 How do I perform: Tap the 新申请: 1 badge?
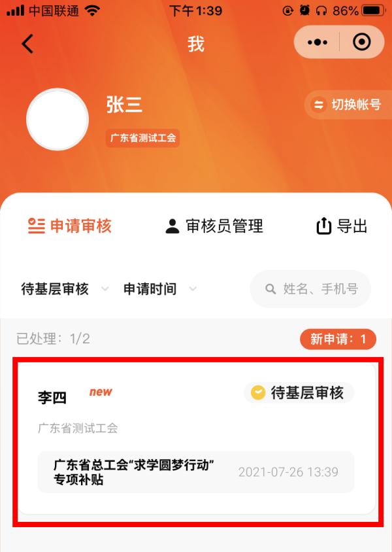coord(338,339)
